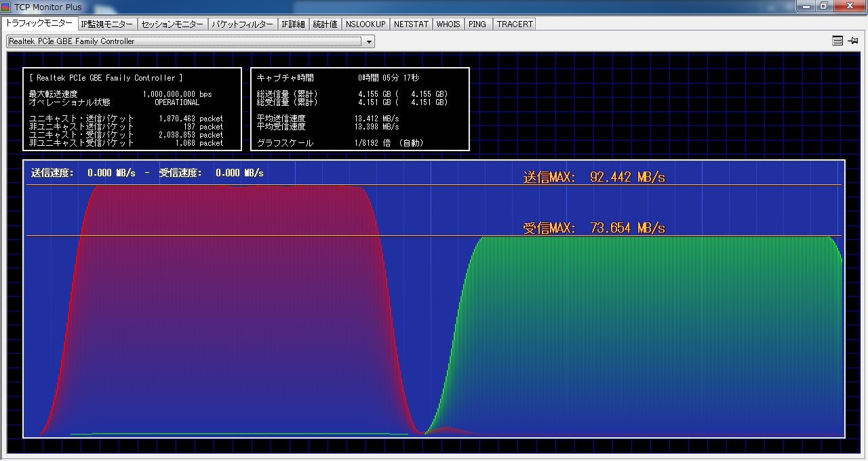Select Realtek PCIe GBE Family Controller combo box
Image resolution: width=868 pixels, height=461 pixels.
(191, 41)
